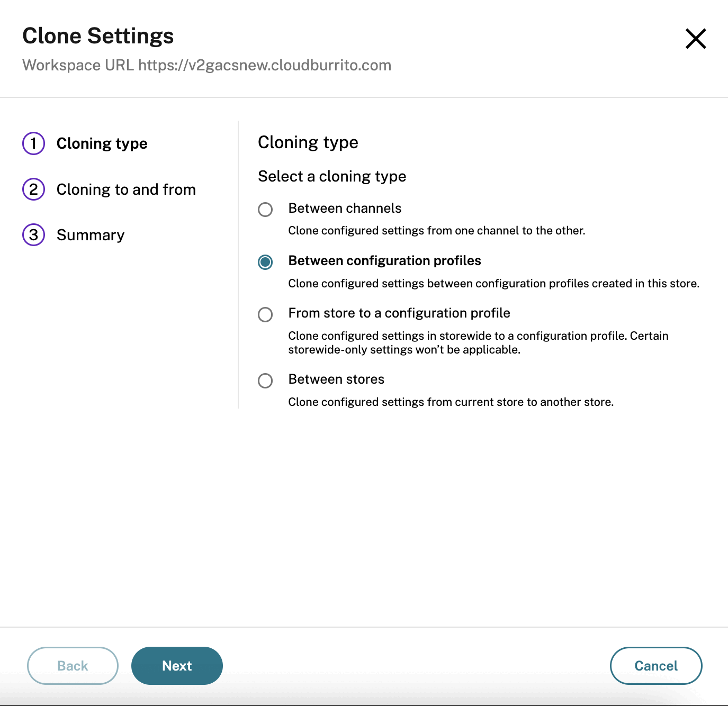
Task: Select the Between channels radio button
Action: point(265,209)
